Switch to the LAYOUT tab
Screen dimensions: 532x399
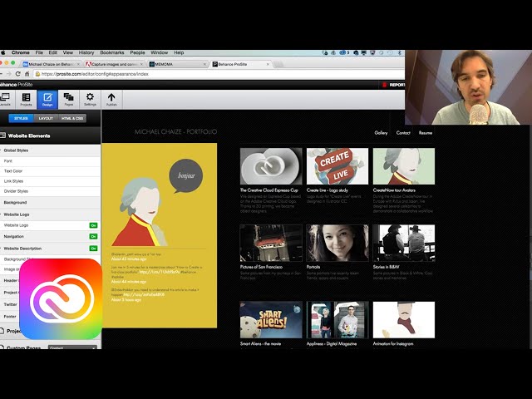(46, 118)
